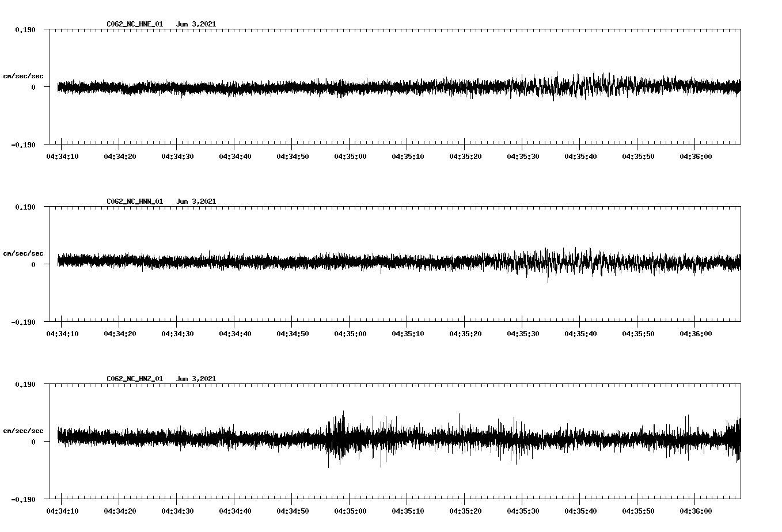Click time label 04:35:40 on HNE axis

click(580, 157)
